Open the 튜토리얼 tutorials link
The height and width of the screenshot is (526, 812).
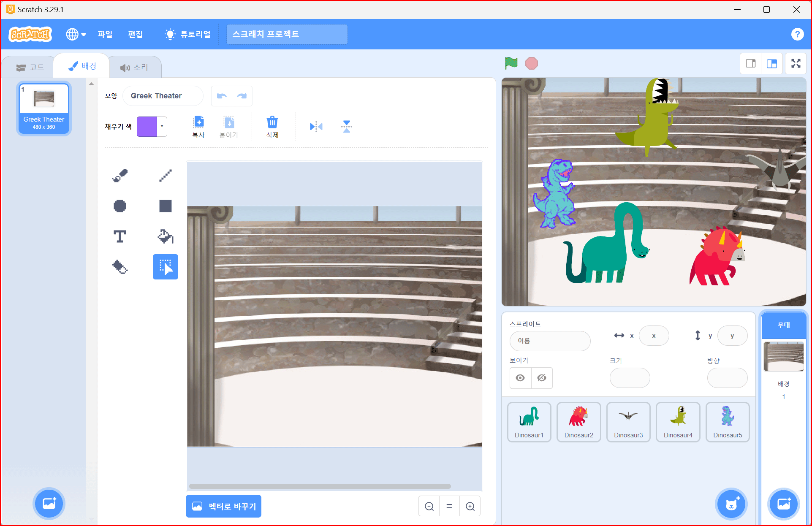coord(188,34)
